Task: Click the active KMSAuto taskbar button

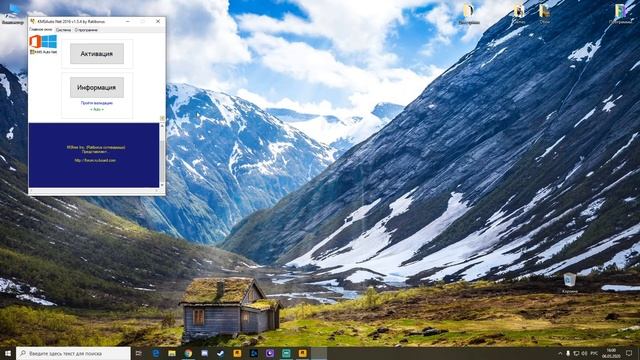Action: [x=319, y=353]
